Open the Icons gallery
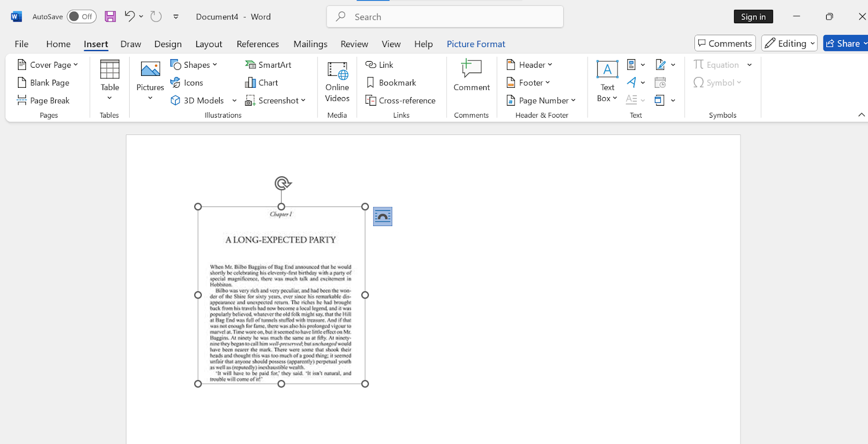Image resolution: width=868 pixels, height=444 pixels. tap(187, 82)
